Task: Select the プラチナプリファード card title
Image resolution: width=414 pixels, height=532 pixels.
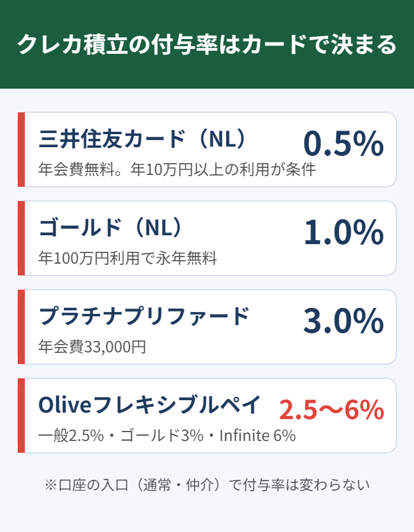Action: coord(144,316)
